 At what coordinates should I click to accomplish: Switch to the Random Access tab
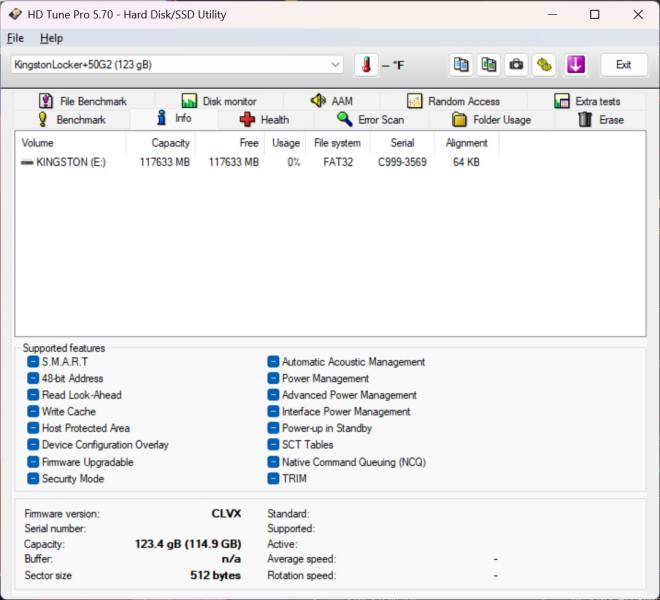[453, 101]
